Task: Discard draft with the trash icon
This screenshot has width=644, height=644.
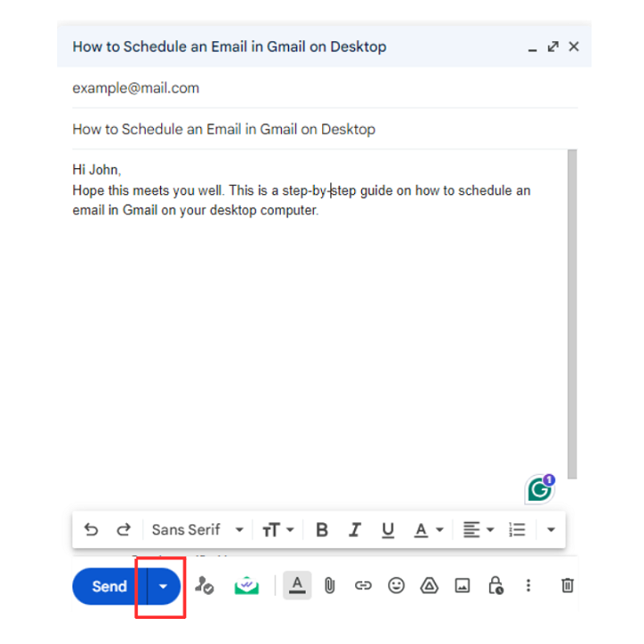Action: pos(568,585)
